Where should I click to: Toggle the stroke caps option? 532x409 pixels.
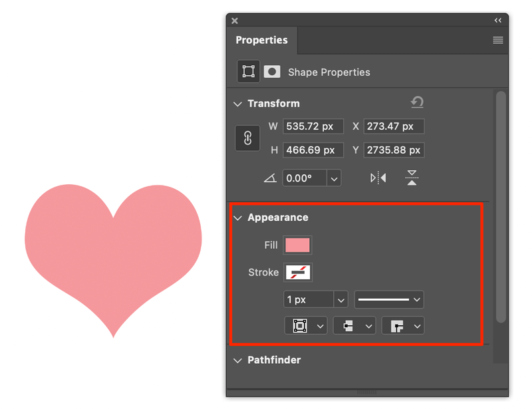pos(354,325)
